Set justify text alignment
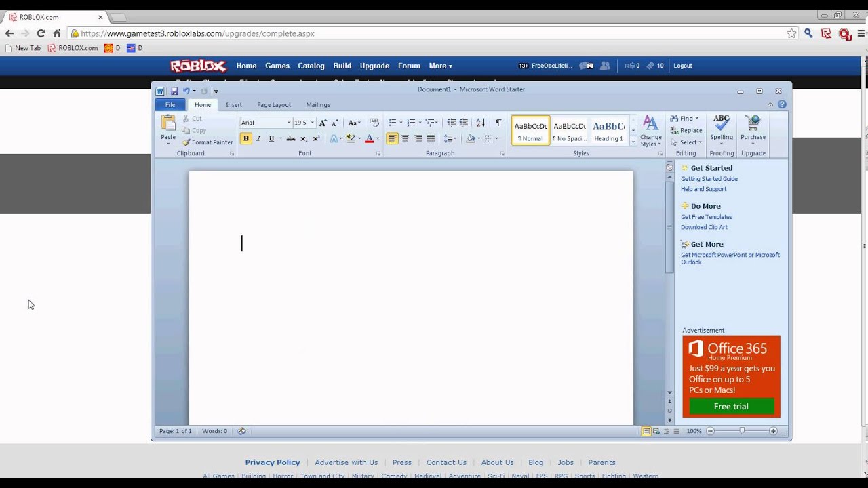The image size is (868, 488). click(x=431, y=138)
